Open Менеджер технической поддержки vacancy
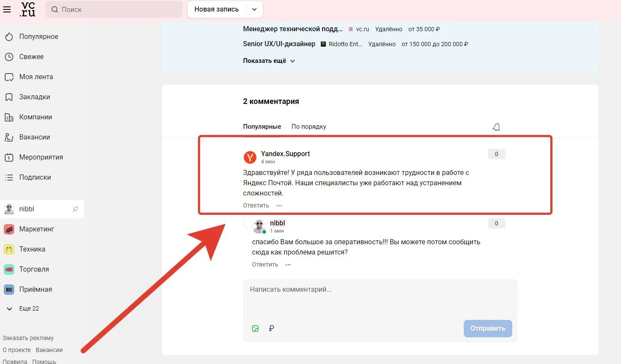The height and width of the screenshot is (364, 621). pos(293,29)
